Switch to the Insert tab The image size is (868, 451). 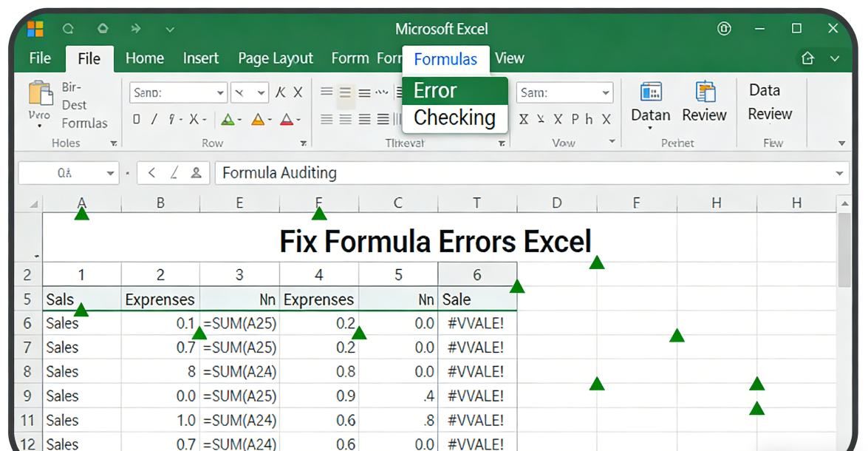click(200, 58)
